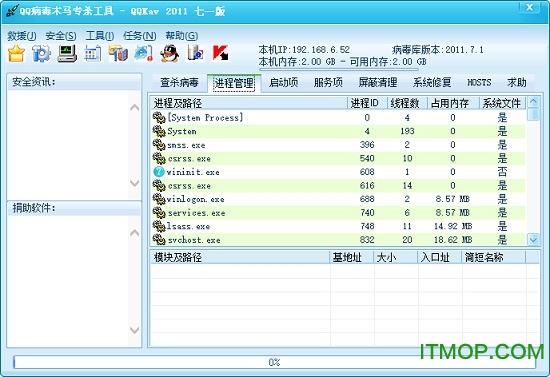550x377 pixels.
Task: Click the 0% progress bar
Action: click(x=274, y=362)
